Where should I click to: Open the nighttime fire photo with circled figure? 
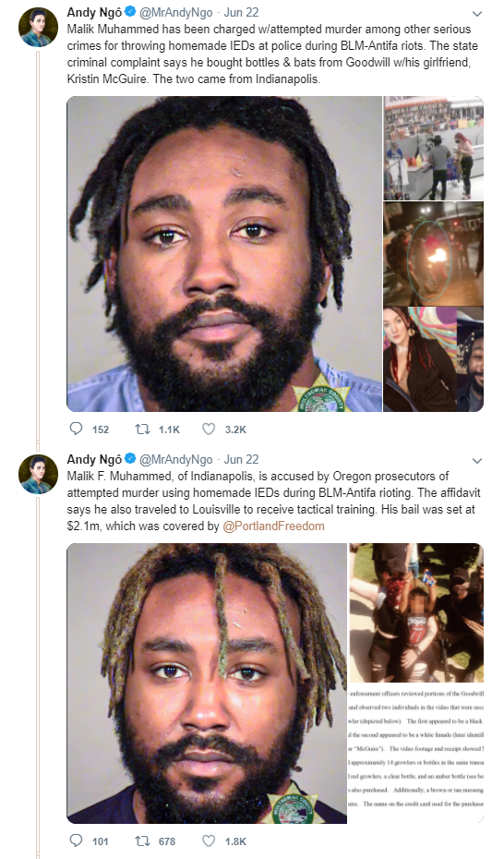(434, 253)
